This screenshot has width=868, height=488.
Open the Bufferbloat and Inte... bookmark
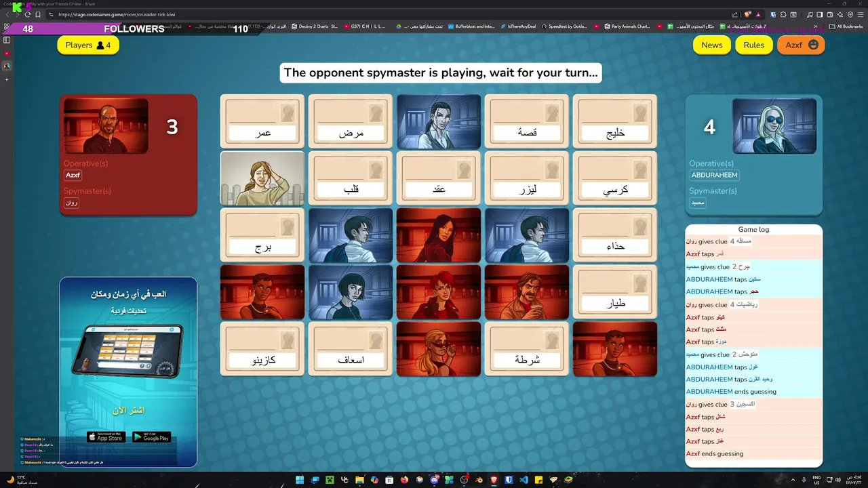[471, 26]
